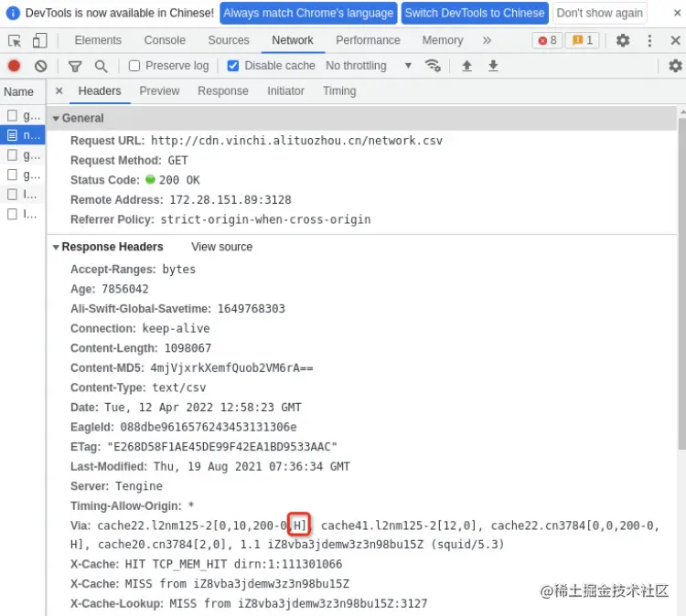This screenshot has height=616, width=686.
Task: Click the EagleId header value
Action: coord(209,427)
